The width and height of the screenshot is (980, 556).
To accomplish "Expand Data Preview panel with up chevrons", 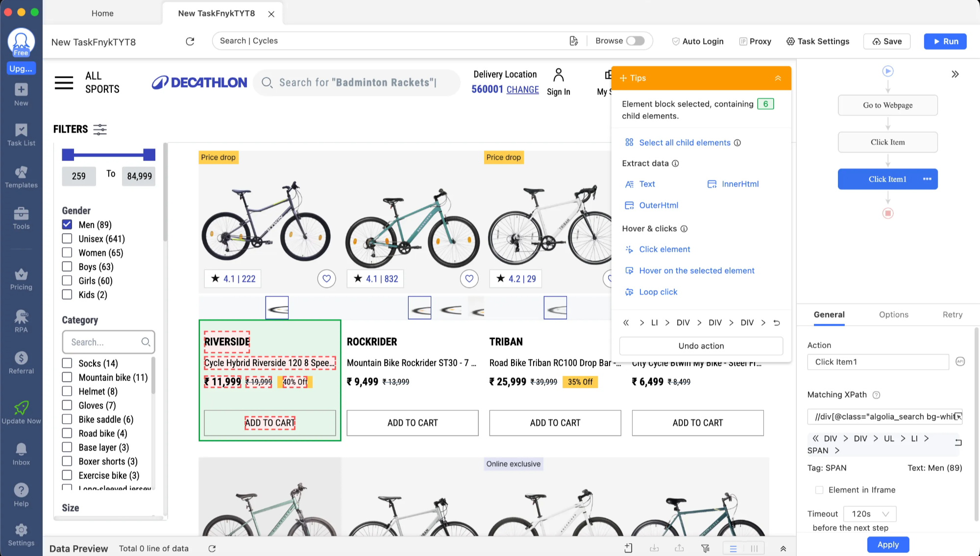I will 783,549.
